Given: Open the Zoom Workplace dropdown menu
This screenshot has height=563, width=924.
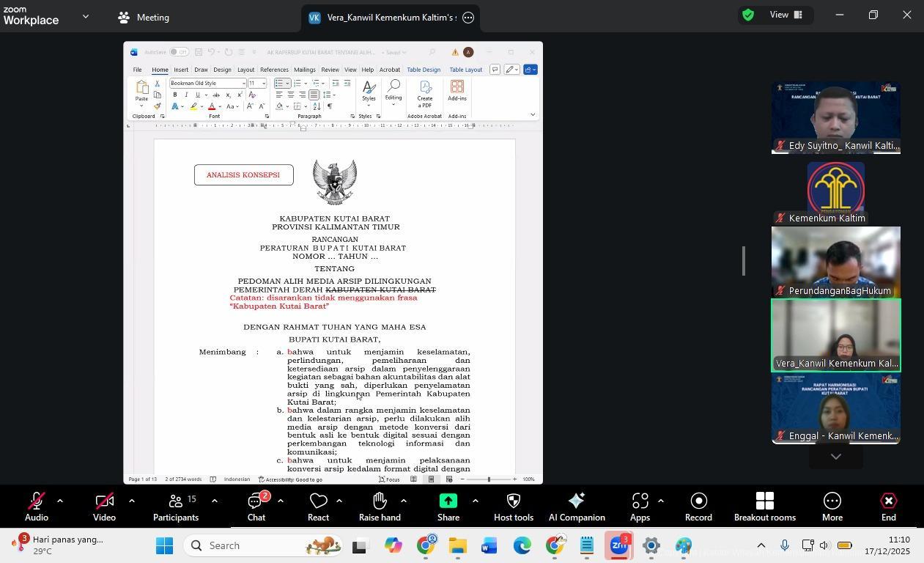Looking at the screenshot, I should click(x=86, y=16).
